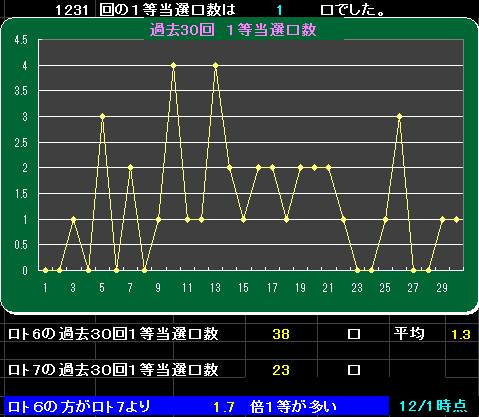
Task: Click the x-axis label 29
Action: [442, 287]
